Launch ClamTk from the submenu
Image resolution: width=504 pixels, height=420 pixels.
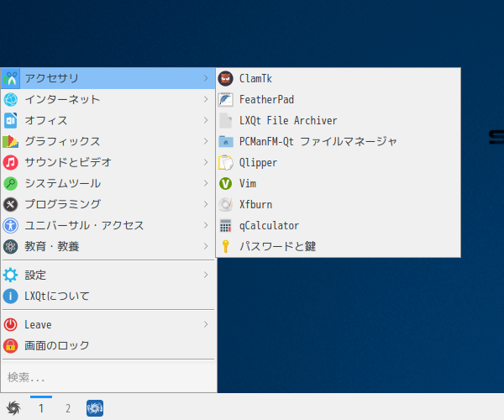[x=339, y=78]
